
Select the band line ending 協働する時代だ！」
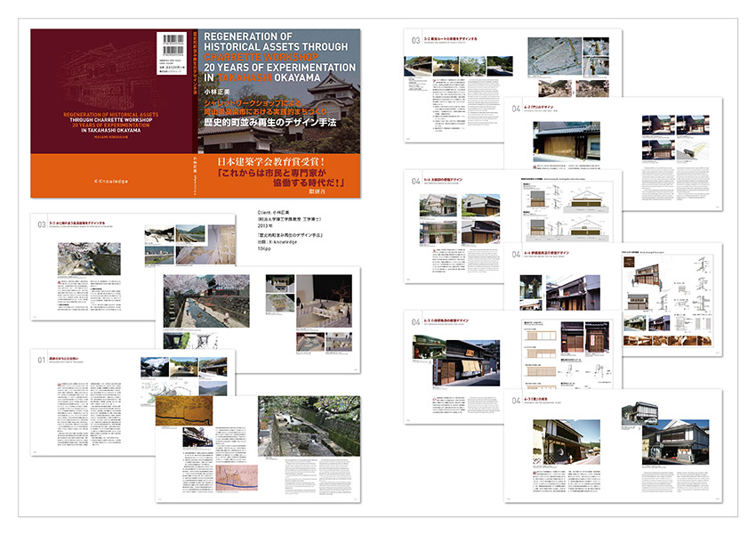click(x=309, y=182)
